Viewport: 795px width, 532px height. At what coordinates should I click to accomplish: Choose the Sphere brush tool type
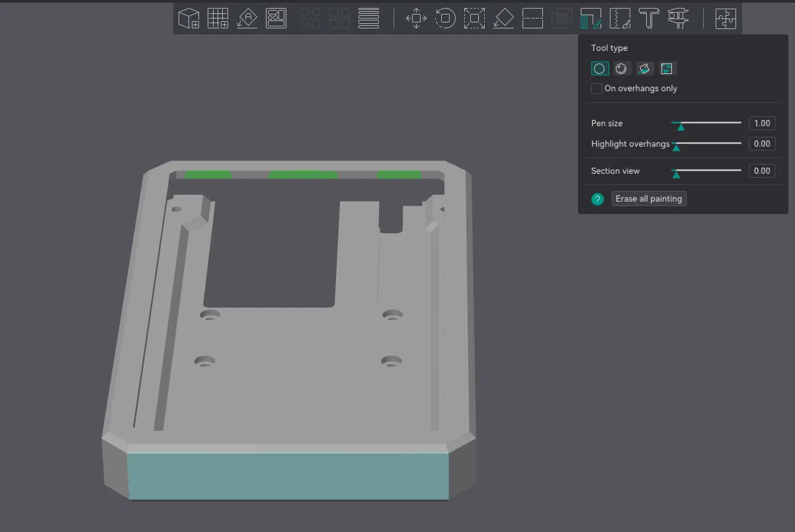click(x=622, y=68)
